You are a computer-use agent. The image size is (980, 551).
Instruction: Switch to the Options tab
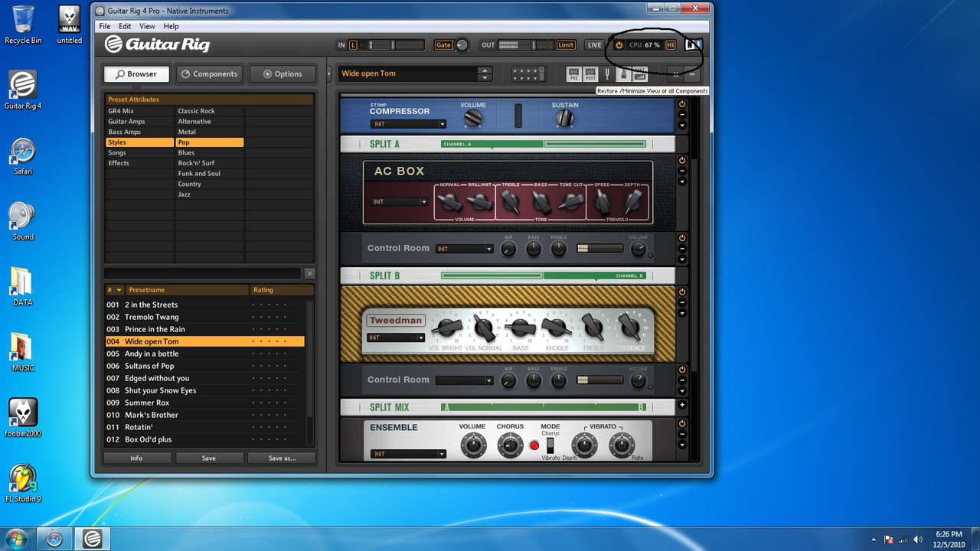(282, 74)
